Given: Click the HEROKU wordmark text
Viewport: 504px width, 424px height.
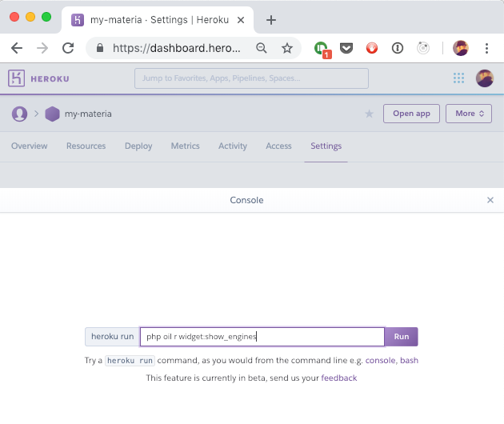Looking at the screenshot, I should pyautogui.click(x=50, y=78).
